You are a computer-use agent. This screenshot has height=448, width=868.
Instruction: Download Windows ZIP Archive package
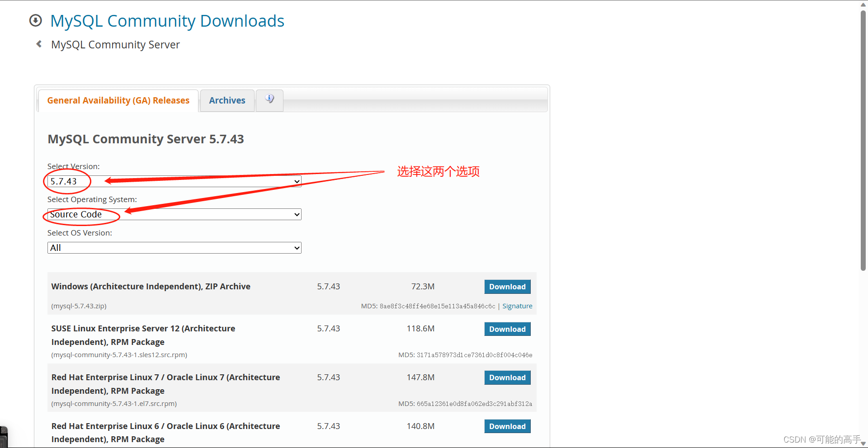(x=507, y=287)
